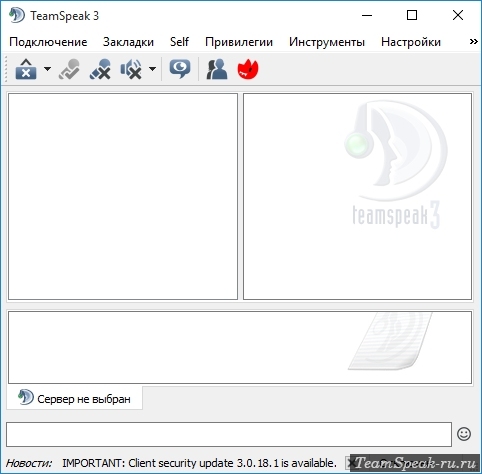
Task: Click into the chat message input field
Action: click(x=229, y=434)
